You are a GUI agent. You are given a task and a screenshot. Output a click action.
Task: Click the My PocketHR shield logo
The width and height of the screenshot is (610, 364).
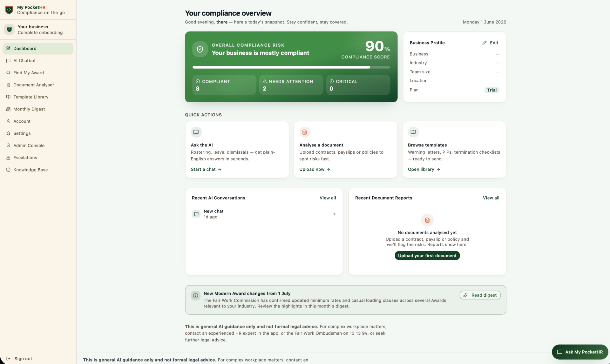(9, 10)
